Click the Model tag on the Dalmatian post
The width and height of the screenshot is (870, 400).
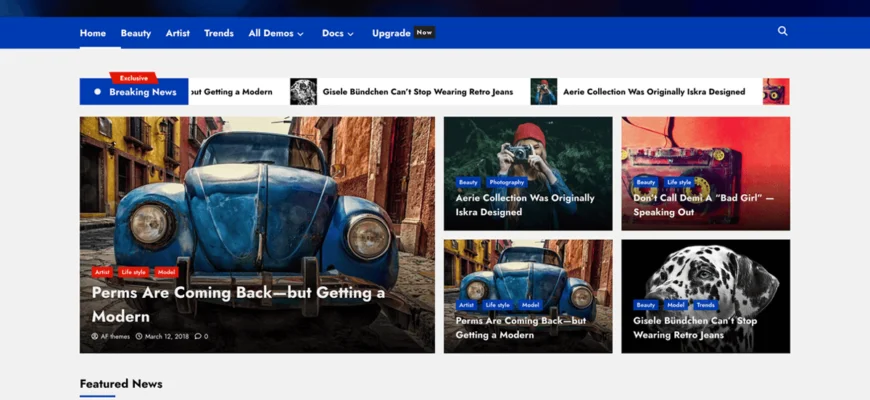pyautogui.click(x=676, y=305)
